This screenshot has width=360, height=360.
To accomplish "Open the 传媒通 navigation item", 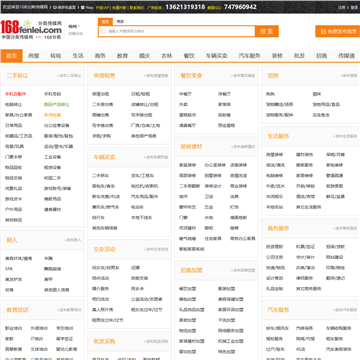I will [x=346, y=56].
